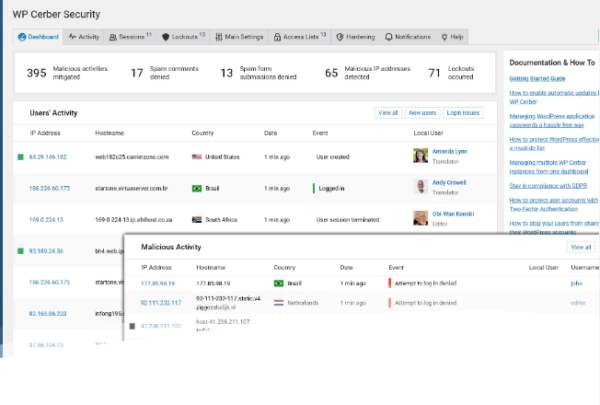Click the Hardening shield icon

pos(339,37)
